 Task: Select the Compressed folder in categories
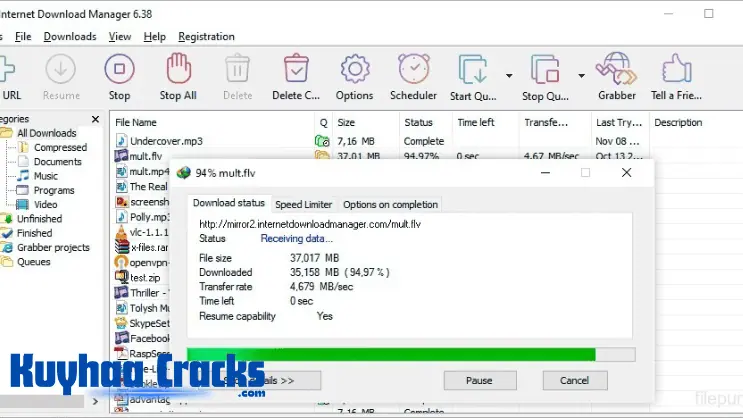60,147
